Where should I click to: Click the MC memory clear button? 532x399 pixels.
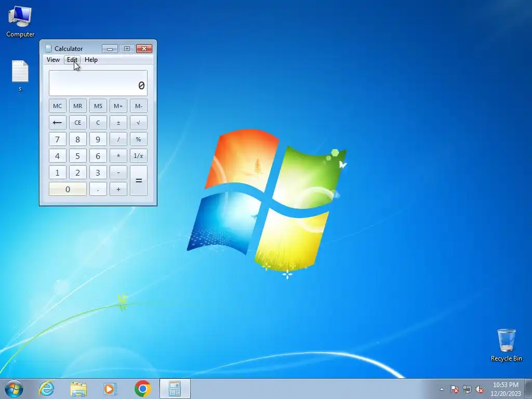point(57,106)
